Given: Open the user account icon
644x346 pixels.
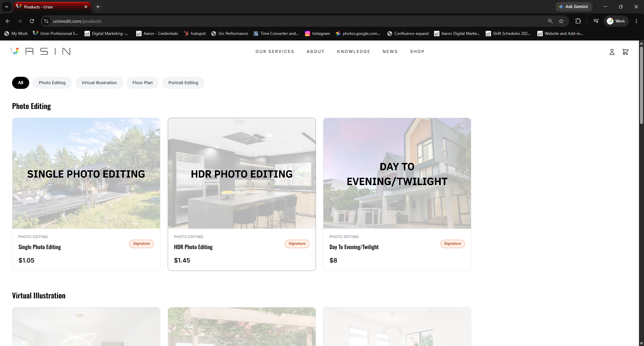Looking at the screenshot, I should click(x=612, y=52).
